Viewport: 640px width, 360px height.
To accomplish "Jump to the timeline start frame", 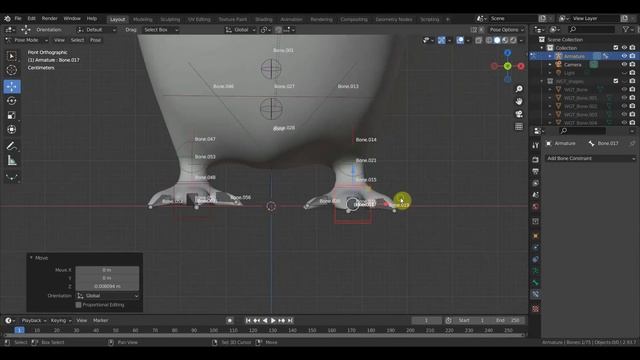I will pyautogui.click(x=248, y=320).
